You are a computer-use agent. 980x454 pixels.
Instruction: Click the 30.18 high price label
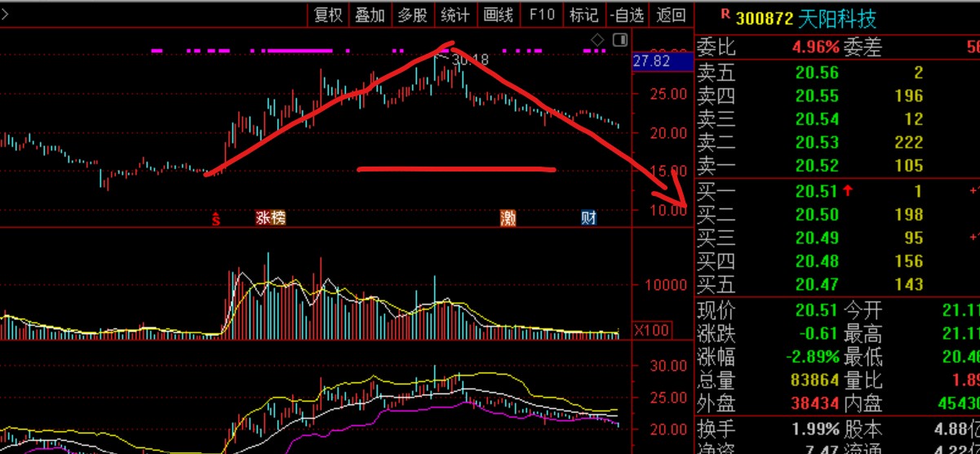(x=468, y=60)
